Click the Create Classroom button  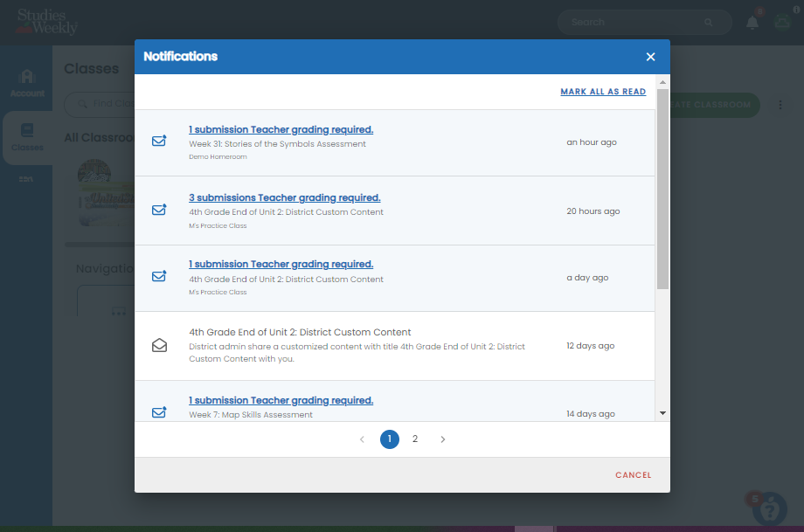714,105
